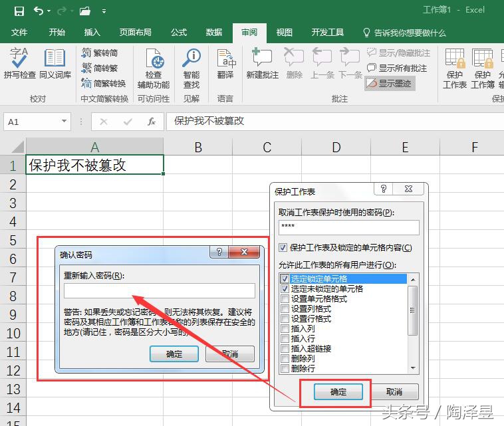This screenshot has width=504, height=426.
Task: Switch to the 开发工具 developer tab
Action: [328, 33]
